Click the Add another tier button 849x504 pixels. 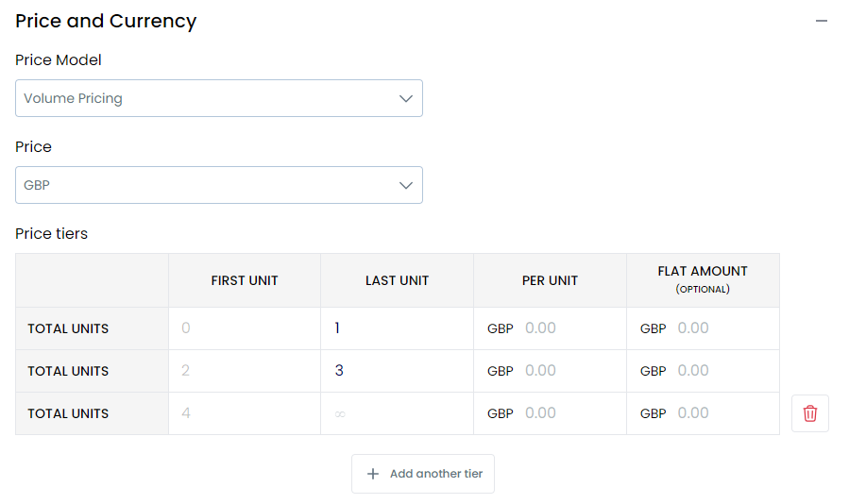click(x=423, y=474)
